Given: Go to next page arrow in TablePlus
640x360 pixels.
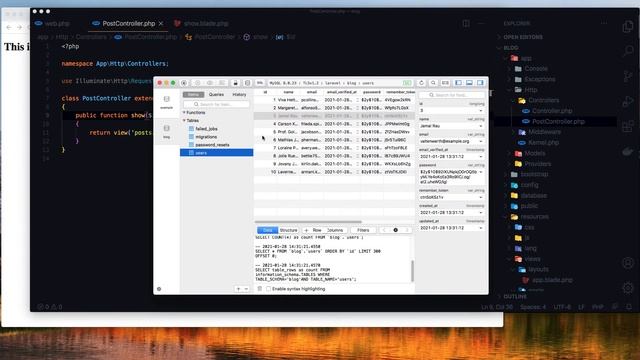Looking at the screenshot, I should pyautogui.click(x=407, y=230).
